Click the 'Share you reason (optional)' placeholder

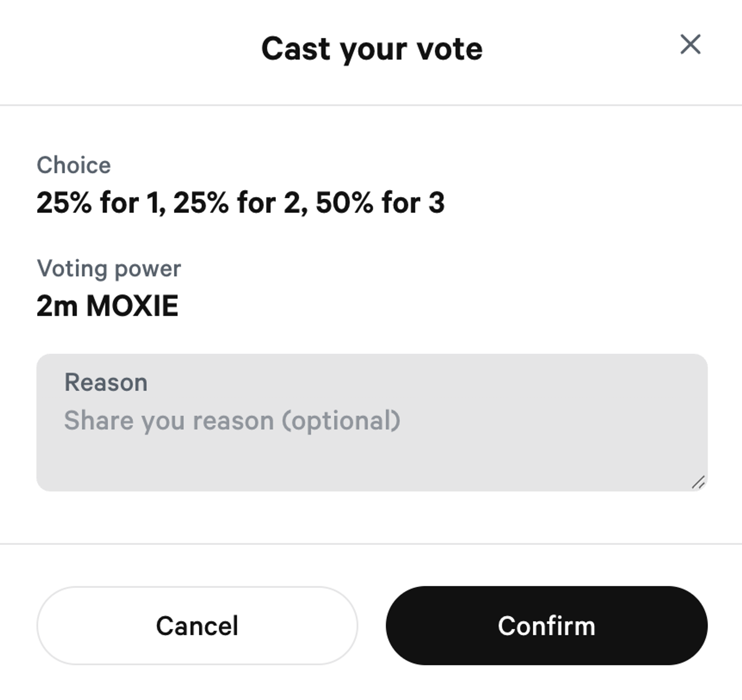(x=232, y=421)
